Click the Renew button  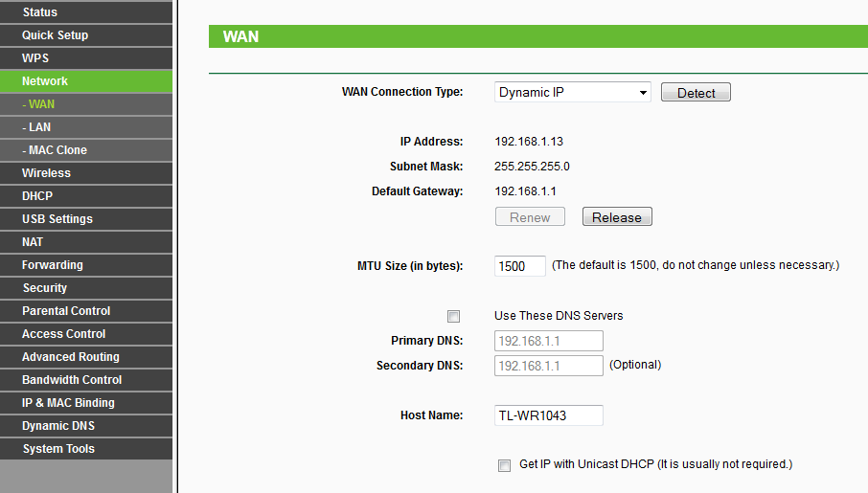click(530, 217)
